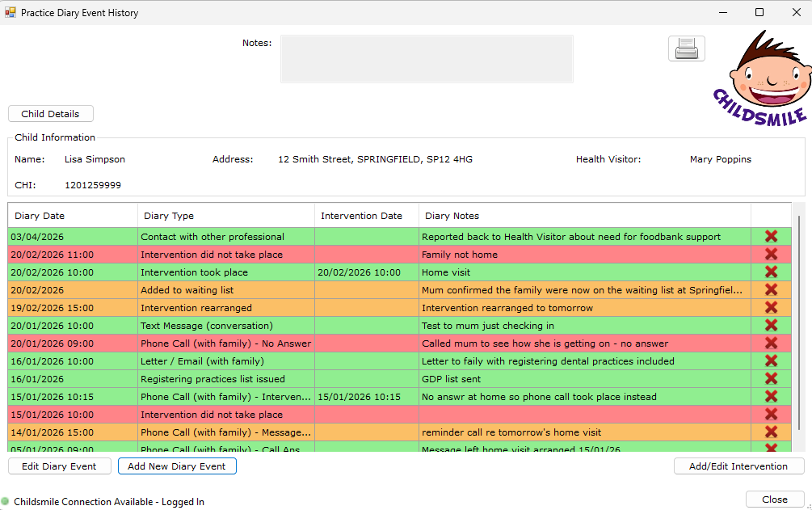812x510 pixels.
Task: Delete the GDP list sent entry
Action: point(771,379)
